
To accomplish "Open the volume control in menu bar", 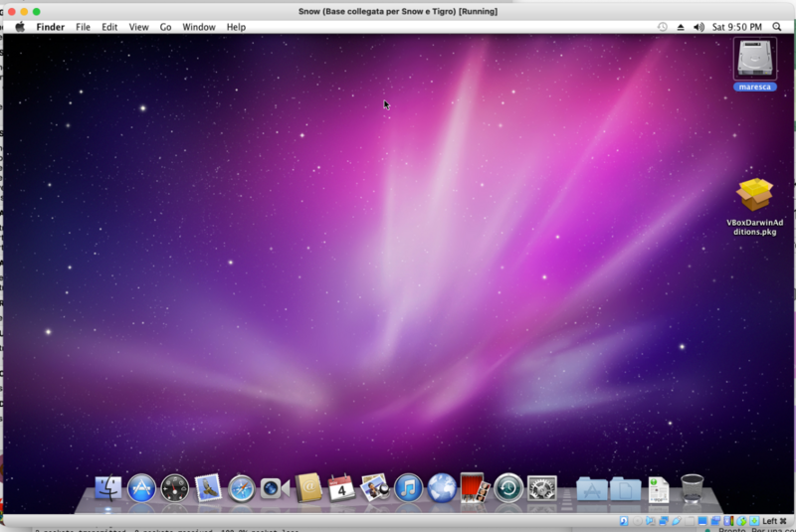I will pyautogui.click(x=698, y=27).
